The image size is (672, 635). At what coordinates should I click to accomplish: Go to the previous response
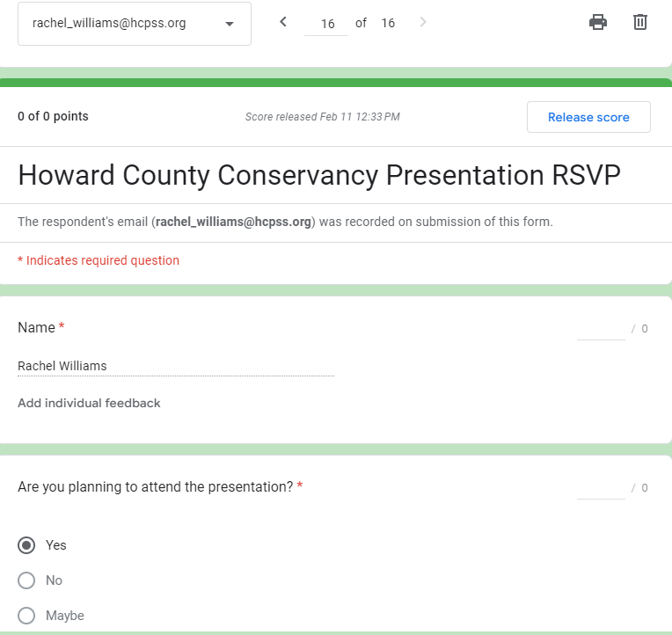(282, 23)
